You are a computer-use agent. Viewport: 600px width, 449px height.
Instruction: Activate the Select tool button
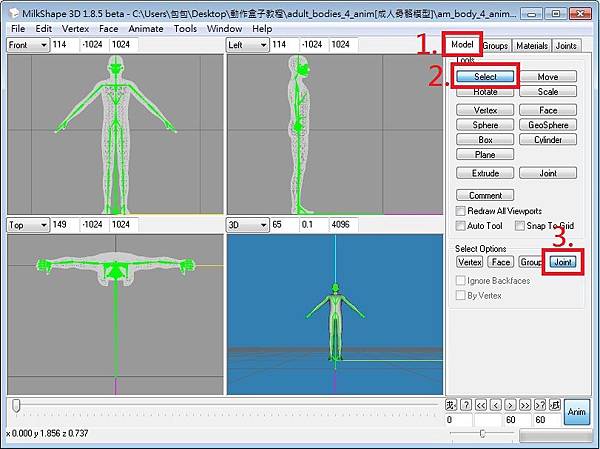(485, 77)
